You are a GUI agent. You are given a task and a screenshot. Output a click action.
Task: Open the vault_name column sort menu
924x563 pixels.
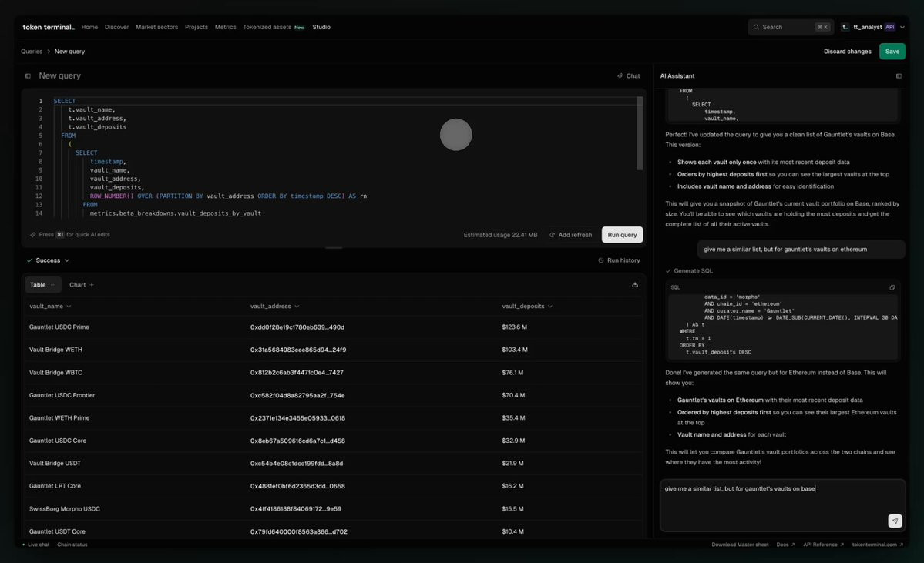[x=69, y=307]
